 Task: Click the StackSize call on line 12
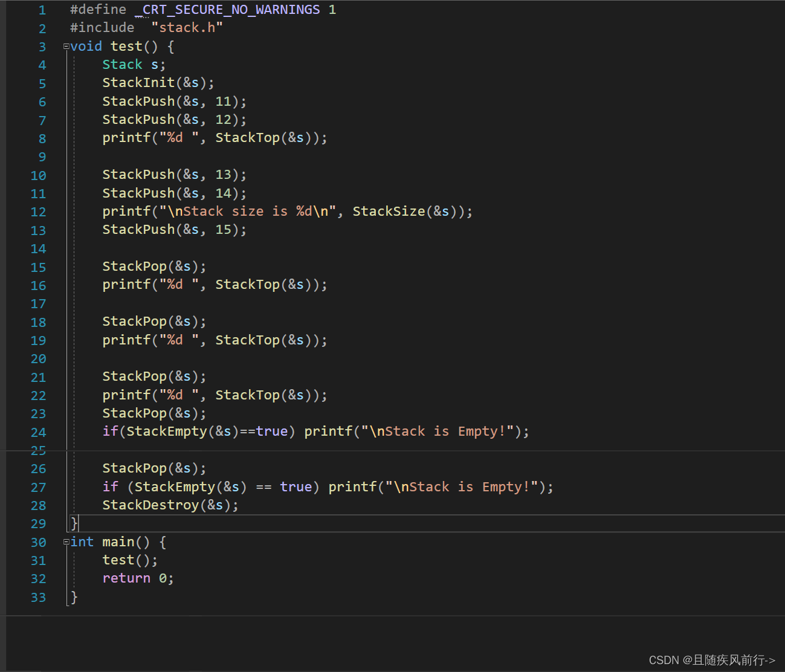tap(389, 212)
